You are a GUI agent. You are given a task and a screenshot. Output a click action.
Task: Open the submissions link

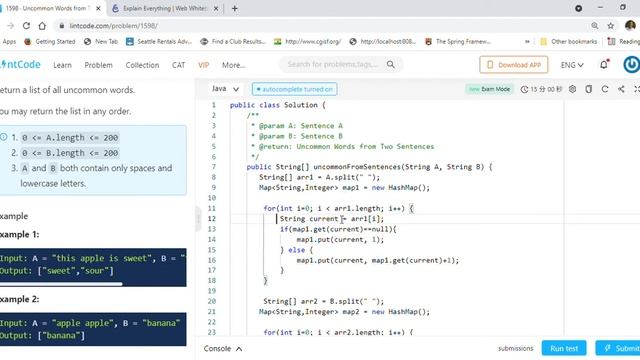pyautogui.click(x=516, y=348)
